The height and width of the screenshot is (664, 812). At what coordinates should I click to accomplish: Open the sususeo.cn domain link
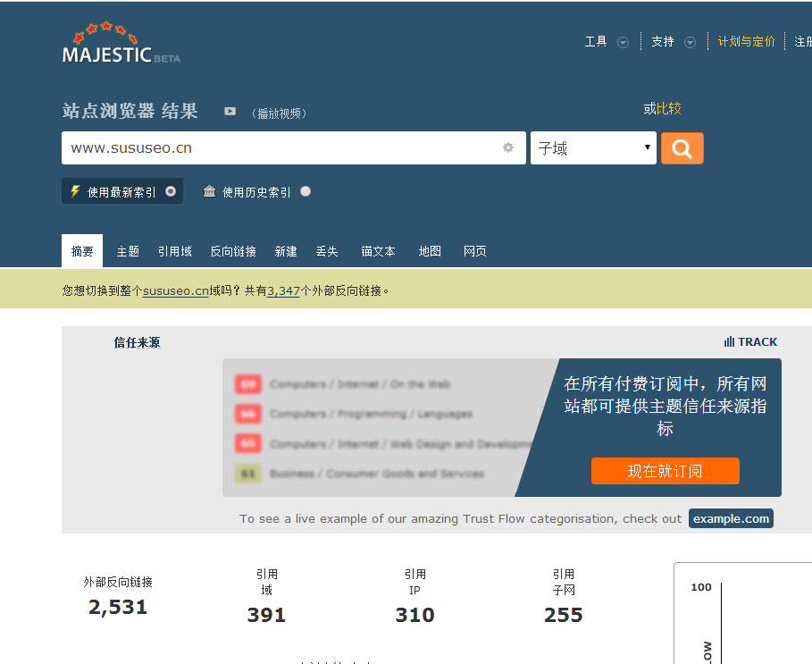point(175,290)
